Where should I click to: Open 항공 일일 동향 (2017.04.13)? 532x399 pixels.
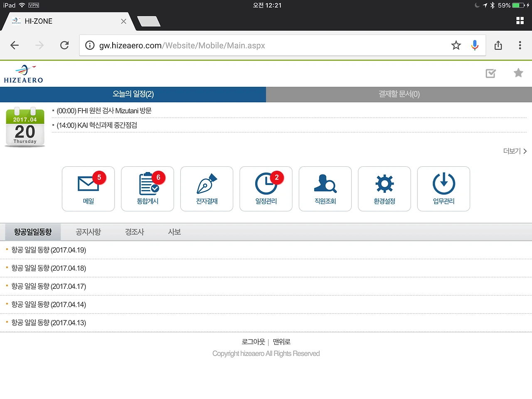(x=49, y=323)
